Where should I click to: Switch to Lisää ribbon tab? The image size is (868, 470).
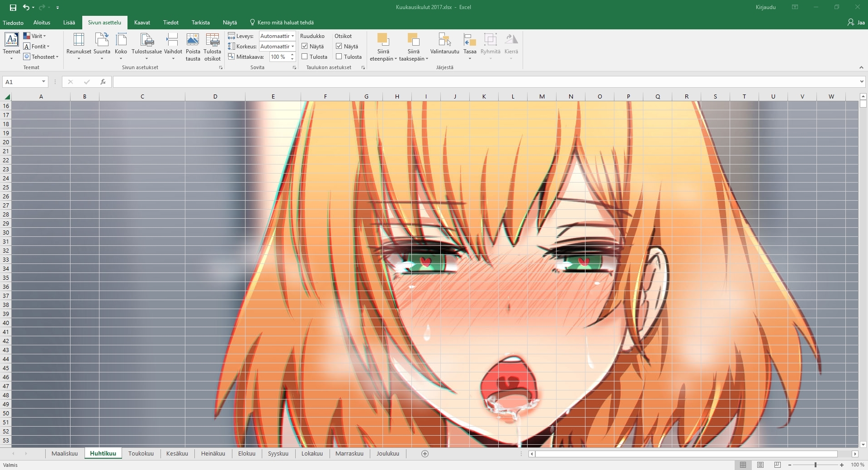point(69,23)
